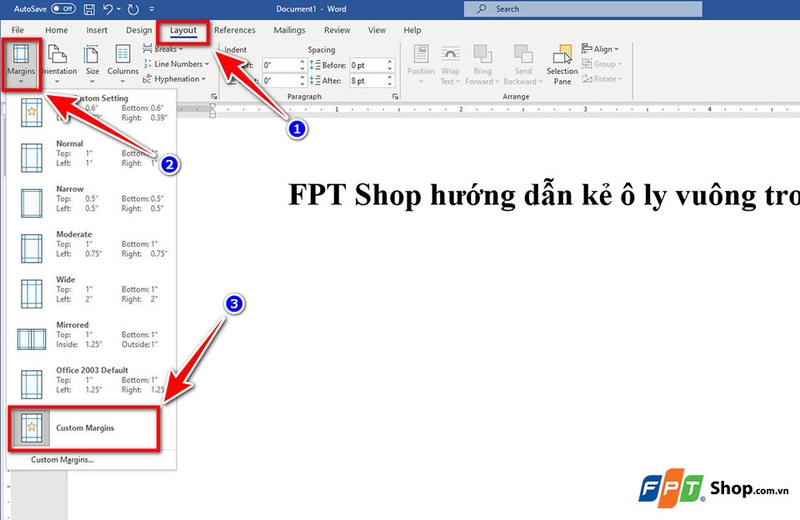Open the Review tab

pos(337,30)
